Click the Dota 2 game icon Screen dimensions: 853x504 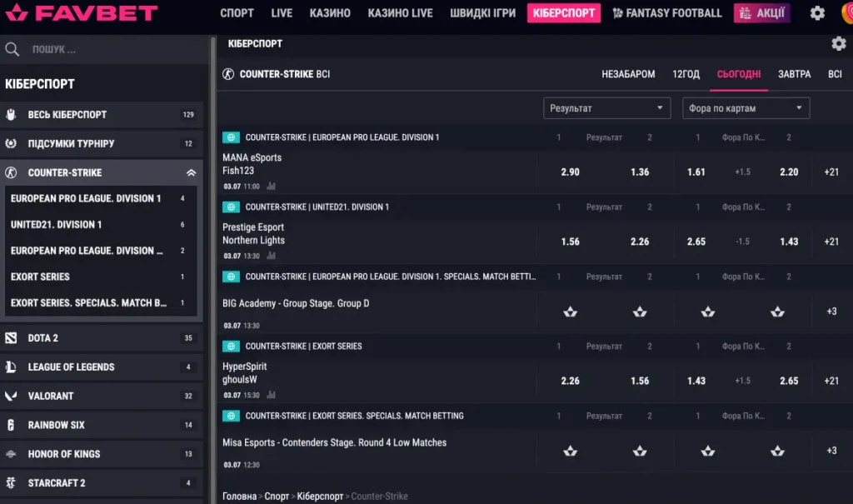pyautogui.click(x=11, y=338)
